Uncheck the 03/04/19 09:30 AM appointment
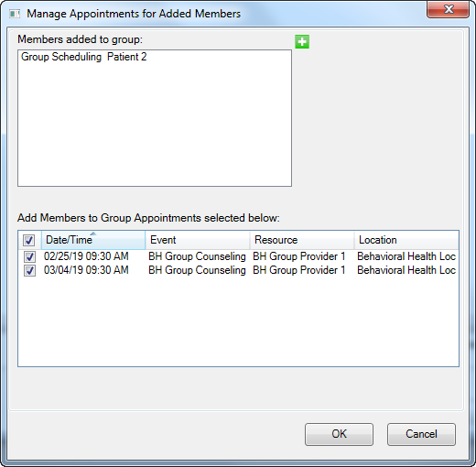Screen dimensions: 476x467 coord(29,270)
